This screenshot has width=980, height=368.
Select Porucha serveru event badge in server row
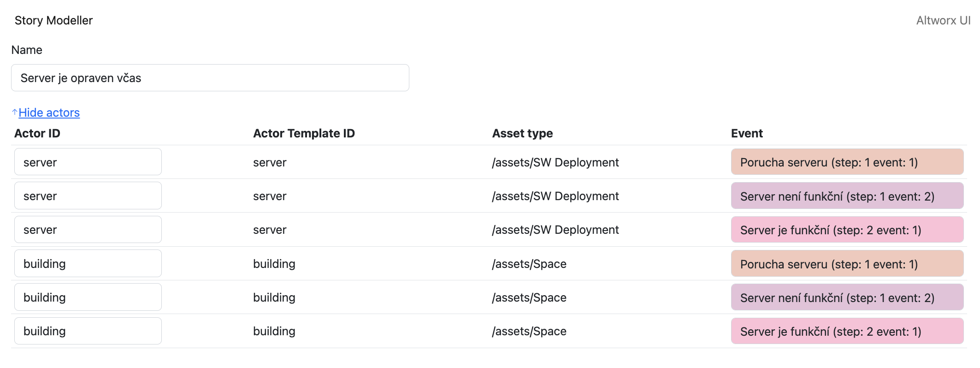[847, 162]
